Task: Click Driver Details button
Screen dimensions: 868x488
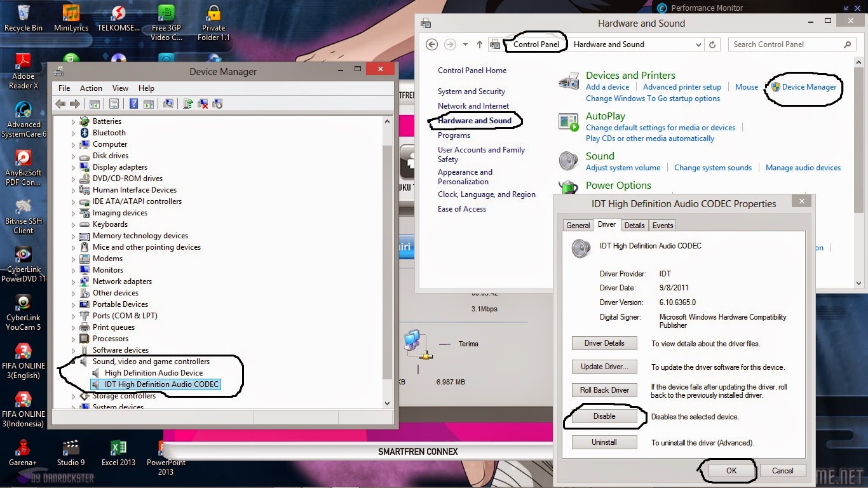Action: tap(604, 343)
